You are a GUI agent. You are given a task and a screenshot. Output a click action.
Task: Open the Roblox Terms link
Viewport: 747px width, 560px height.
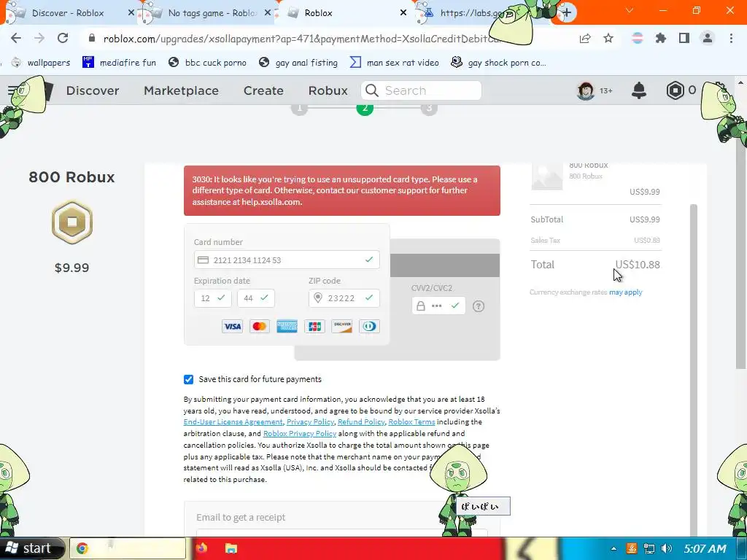(x=411, y=422)
